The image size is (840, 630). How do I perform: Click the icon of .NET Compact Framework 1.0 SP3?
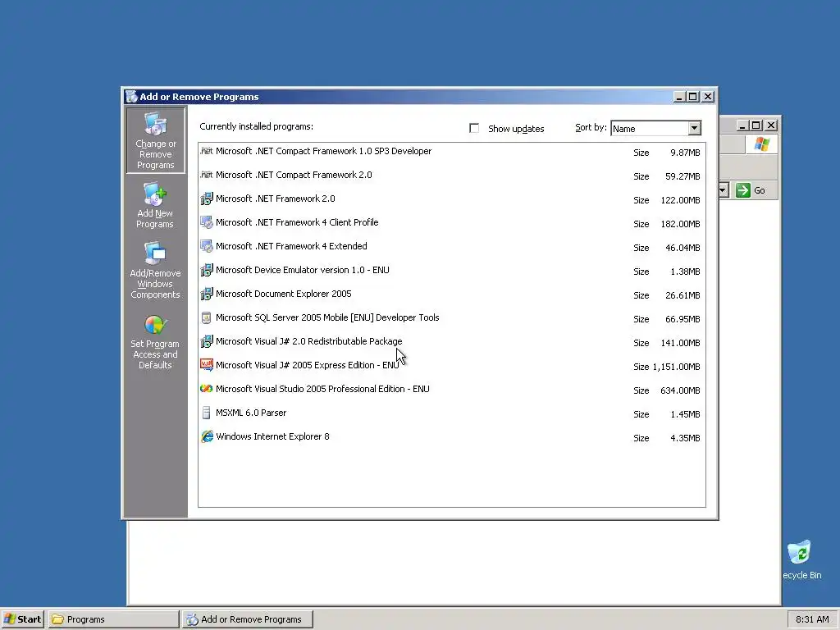click(x=206, y=151)
